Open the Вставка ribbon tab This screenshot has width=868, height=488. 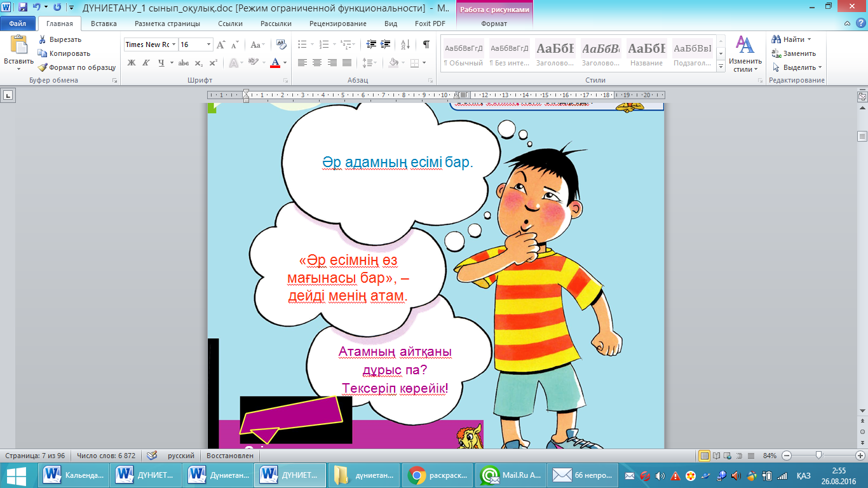click(104, 24)
